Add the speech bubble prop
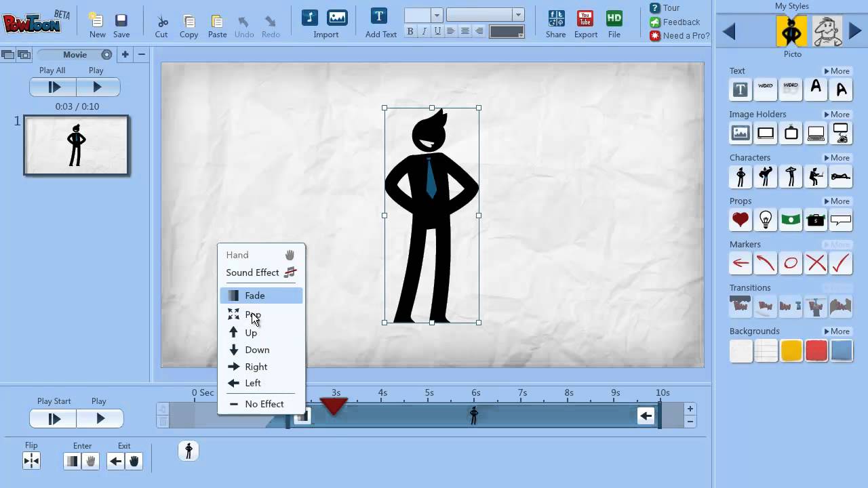 pos(841,220)
